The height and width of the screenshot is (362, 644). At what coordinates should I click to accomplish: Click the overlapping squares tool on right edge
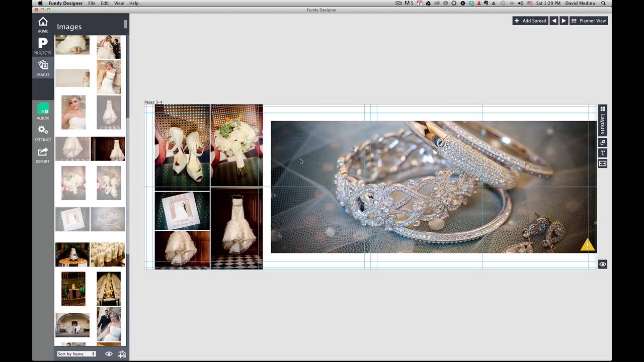click(x=602, y=142)
